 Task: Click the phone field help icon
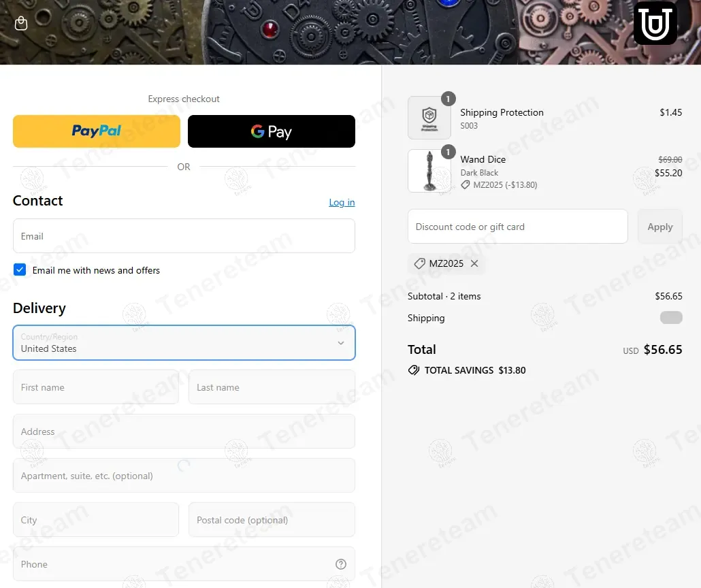(341, 564)
